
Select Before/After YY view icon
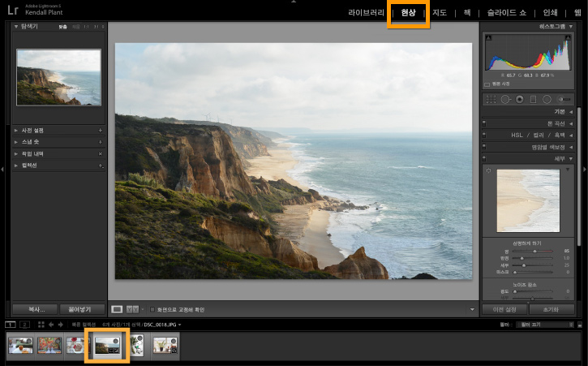[132, 309]
